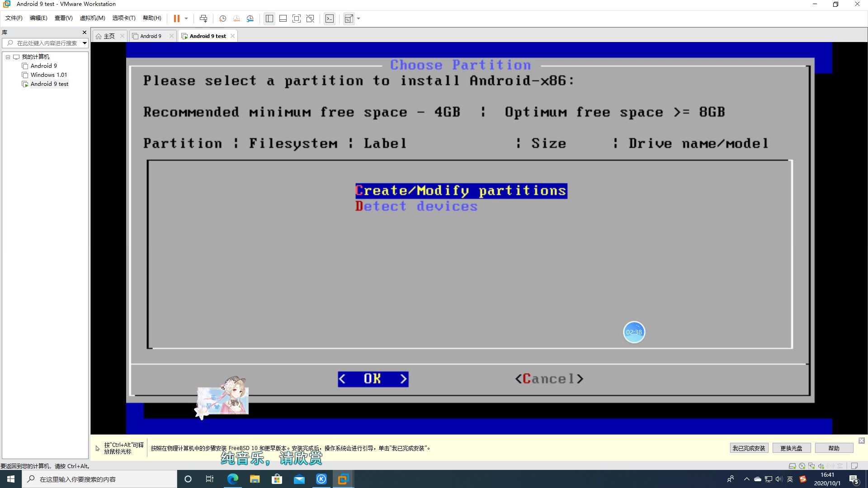Click the 我已完成安装 button

749,448
